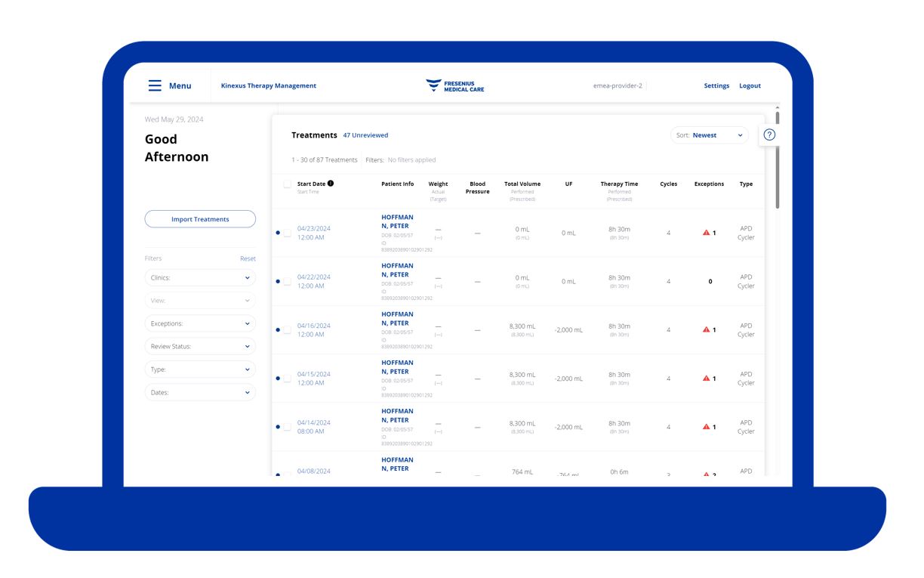Reset all applied filters
Viewport: 924px width, 578px height.
tap(248, 258)
